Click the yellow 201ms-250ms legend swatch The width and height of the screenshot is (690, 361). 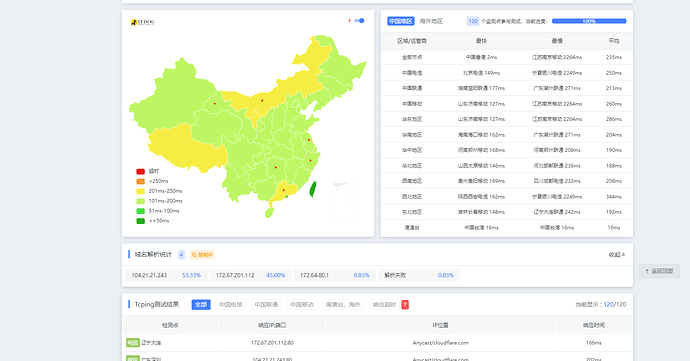(x=140, y=191)
